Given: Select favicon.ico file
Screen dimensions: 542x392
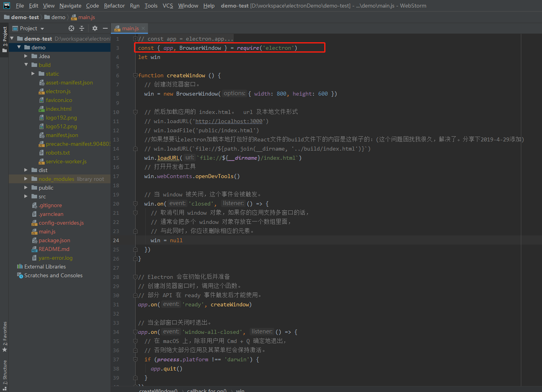Looking at the screenshot, I should (x=59, y=100).
